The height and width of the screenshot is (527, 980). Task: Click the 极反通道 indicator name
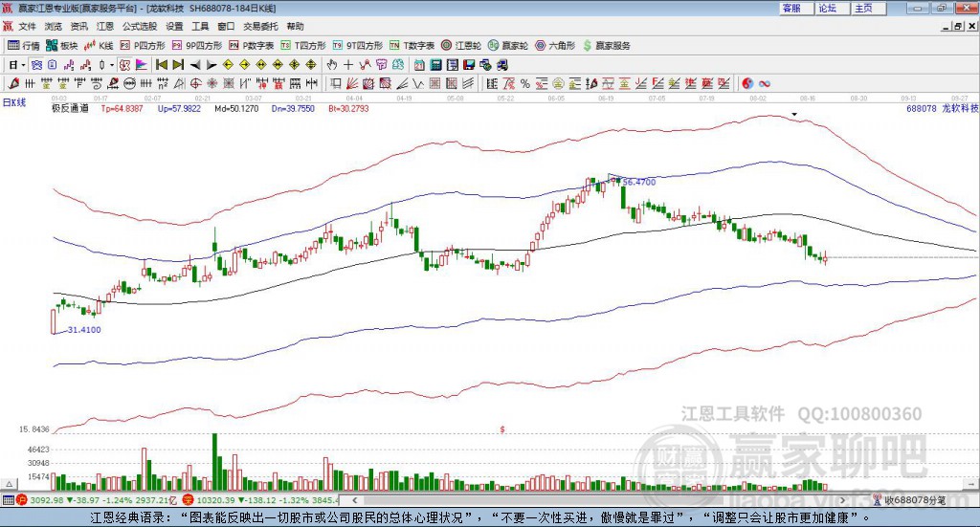(x=70, y=108)
